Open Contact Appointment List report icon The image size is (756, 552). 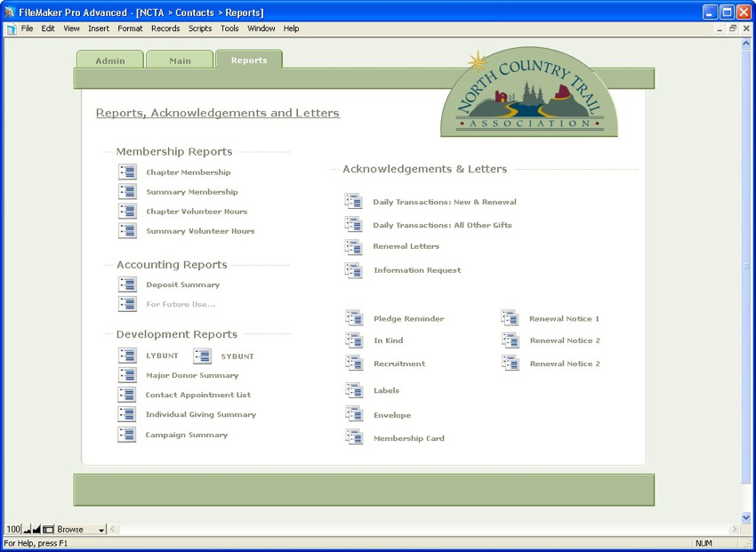[127, 395]
